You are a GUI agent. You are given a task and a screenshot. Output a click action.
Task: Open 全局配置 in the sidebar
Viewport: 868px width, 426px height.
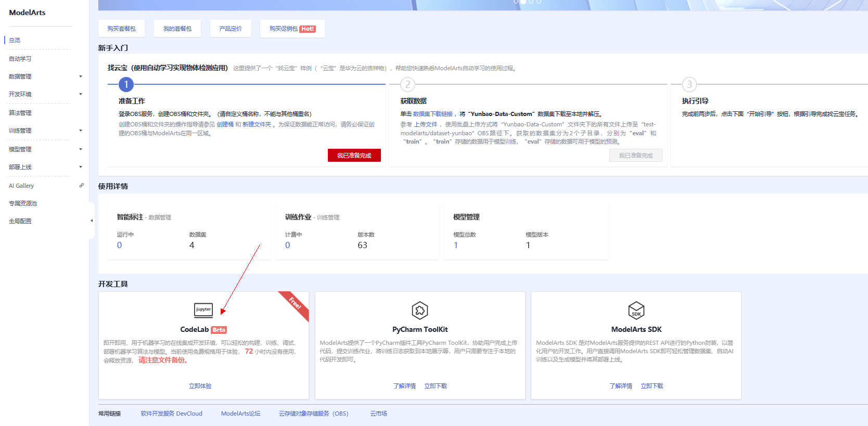pyautogui.click(x=20, y=221)
